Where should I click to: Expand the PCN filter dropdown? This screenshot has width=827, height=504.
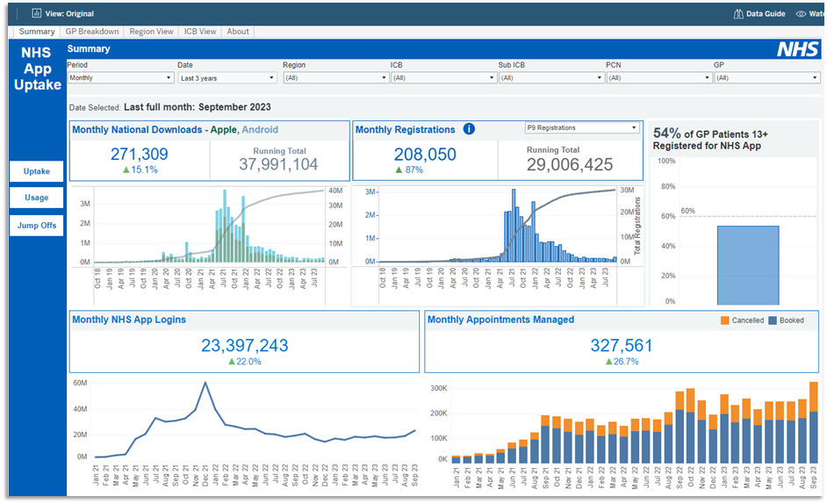pyautogui.click(x=659, y=77)
